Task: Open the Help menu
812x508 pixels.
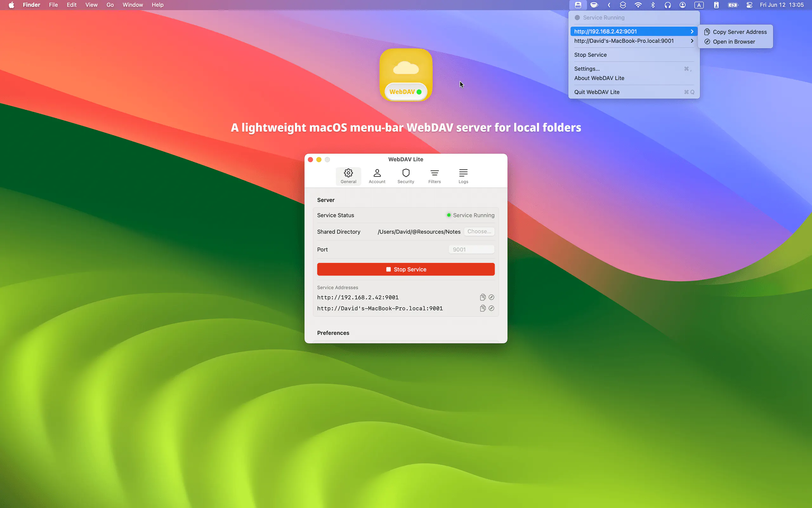Action: (157, 5)
